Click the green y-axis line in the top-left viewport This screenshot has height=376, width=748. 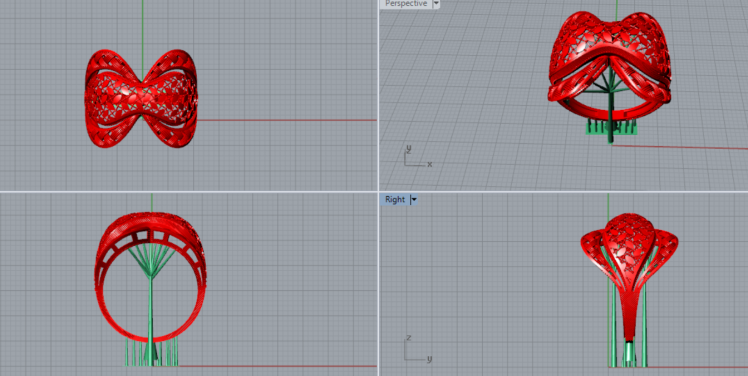142,29
